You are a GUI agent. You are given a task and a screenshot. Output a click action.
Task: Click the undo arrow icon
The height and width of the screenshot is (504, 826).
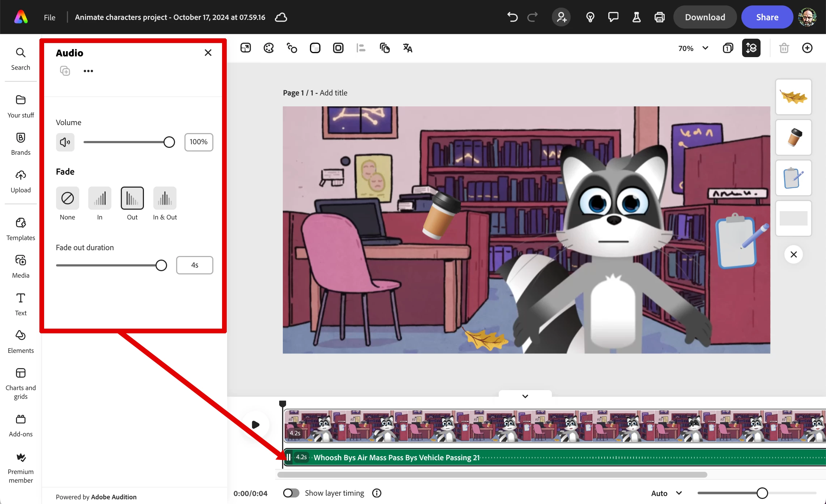pyautogui.click(x=512, y=17)
